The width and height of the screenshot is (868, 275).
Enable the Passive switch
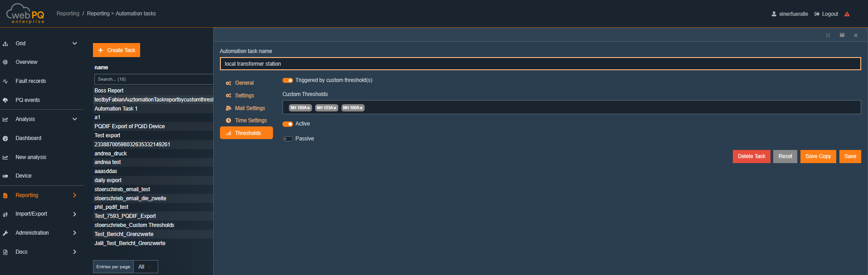288,139
